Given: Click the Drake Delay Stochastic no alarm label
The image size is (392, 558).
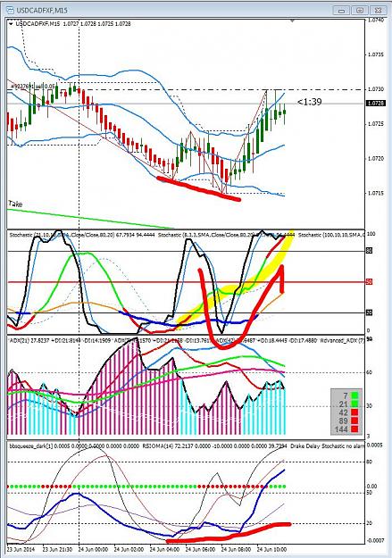Looking at the screenshot, I should click(x=328, y=446).
